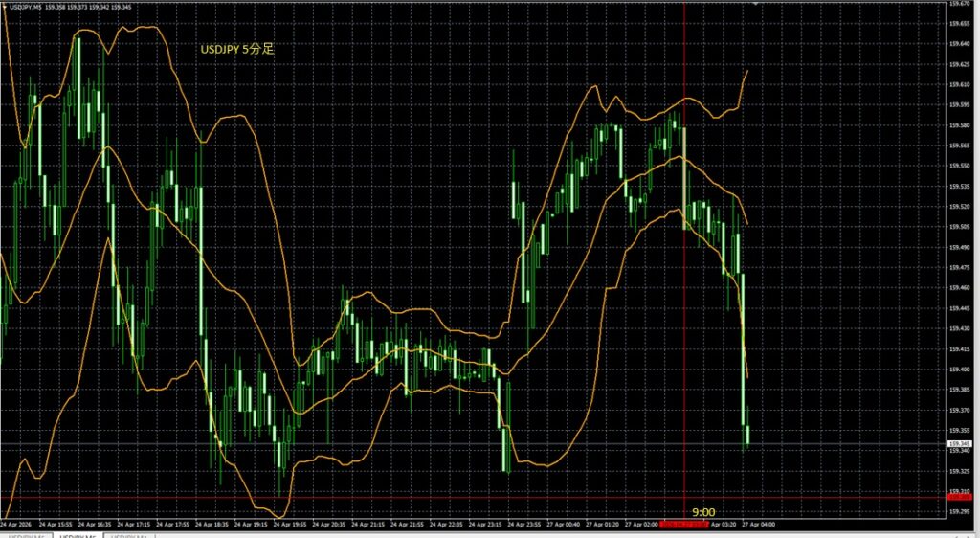The width and height of the screenshot is (980, 538).
Task: Click price axis label 159.370
Action: 959,410
